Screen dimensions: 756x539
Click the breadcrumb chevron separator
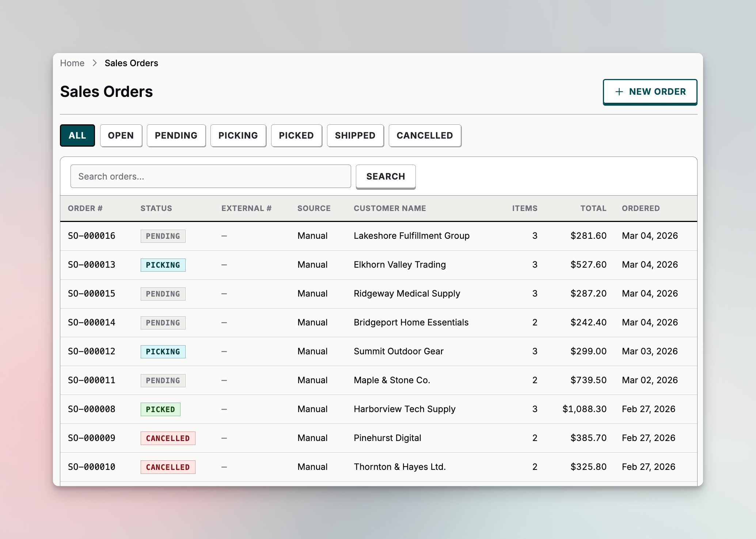(x=94, y=63)
